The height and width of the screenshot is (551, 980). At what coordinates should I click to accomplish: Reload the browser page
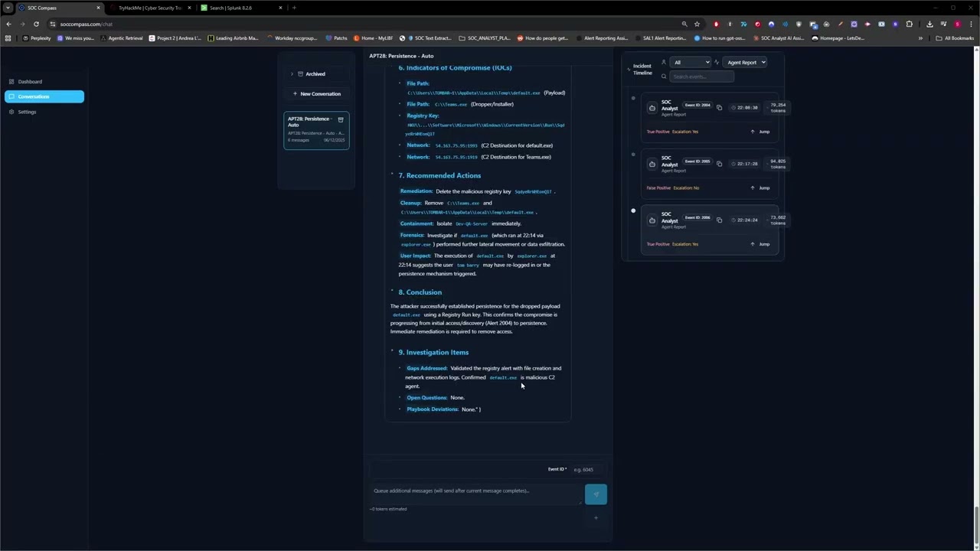(x=36, y=24)
